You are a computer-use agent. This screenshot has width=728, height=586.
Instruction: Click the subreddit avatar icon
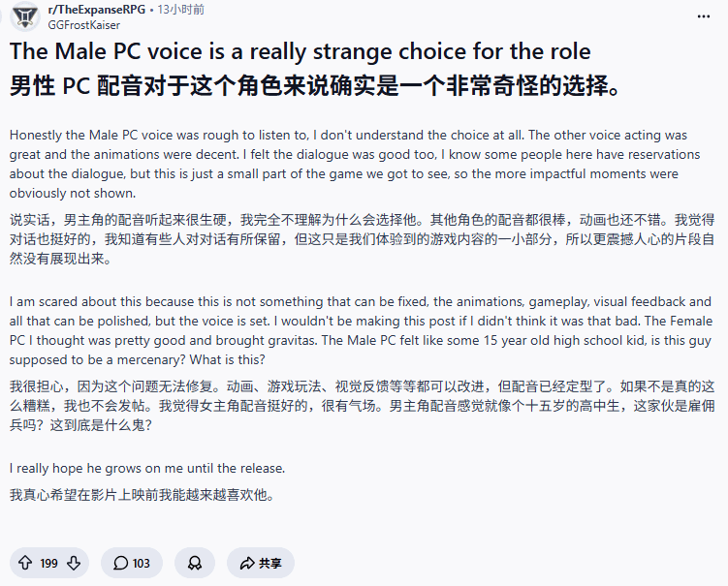(24, 15)
